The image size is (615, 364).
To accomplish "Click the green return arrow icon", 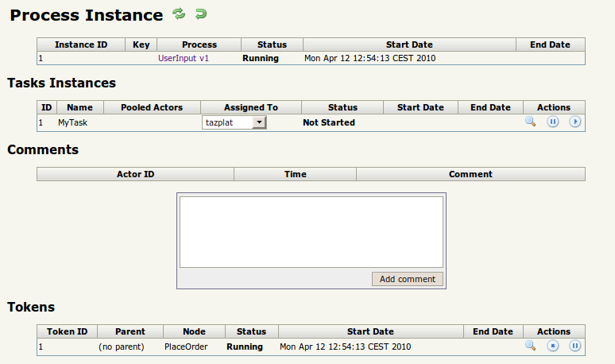I will [201, 14].
